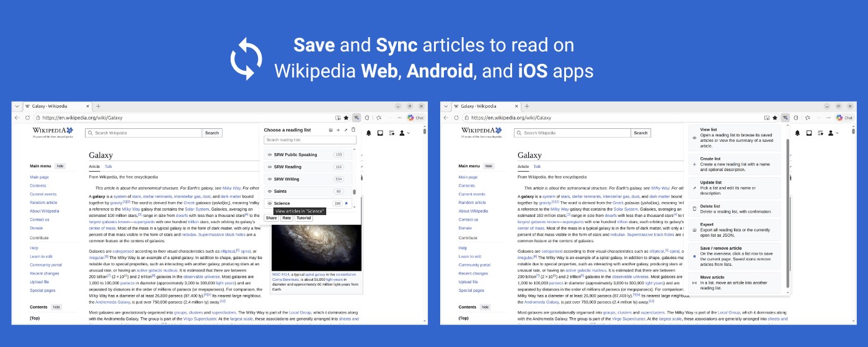Close Galaxy tab in left window
This screenshot has width=868, height=347.
[x=89, y=106]
